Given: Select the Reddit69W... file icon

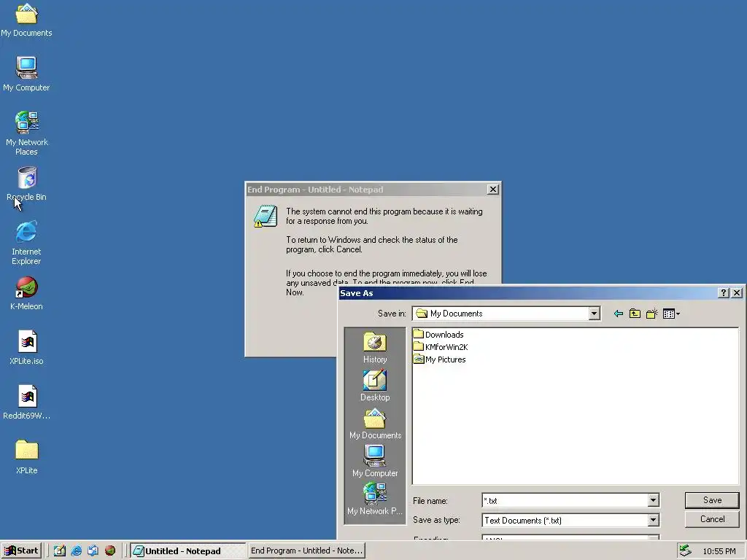Looking at the screenshot, I should pyautogui.click(x=26, y=402).
